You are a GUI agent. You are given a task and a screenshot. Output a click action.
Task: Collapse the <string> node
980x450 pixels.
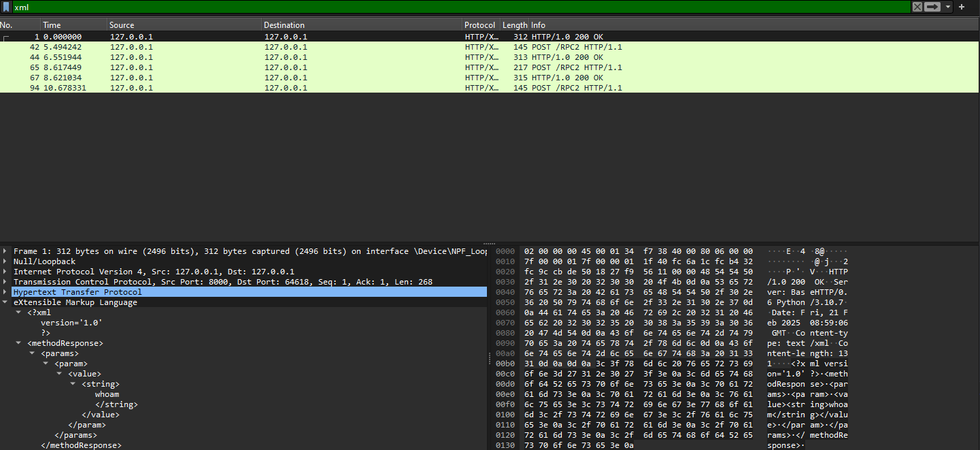73,384
